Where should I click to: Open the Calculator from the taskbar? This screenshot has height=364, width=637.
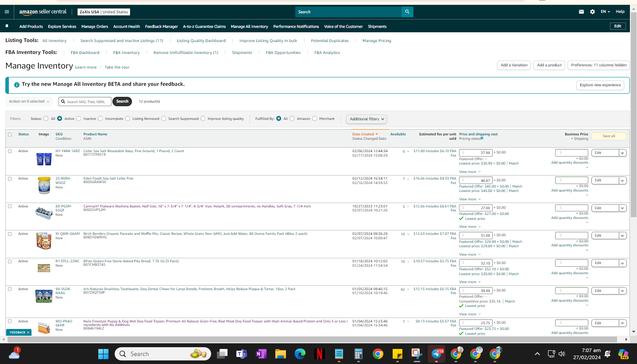359,354
